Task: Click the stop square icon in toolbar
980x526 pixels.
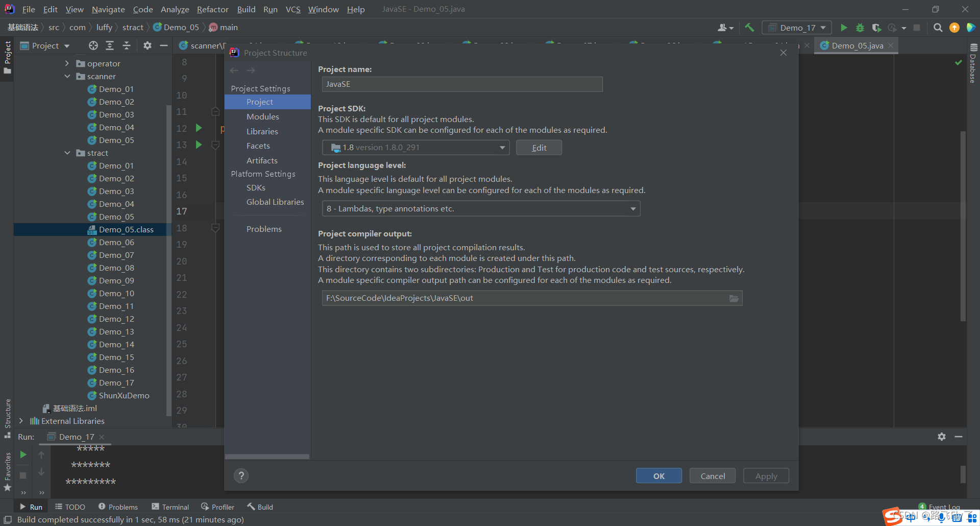Action: pos(917,28)
